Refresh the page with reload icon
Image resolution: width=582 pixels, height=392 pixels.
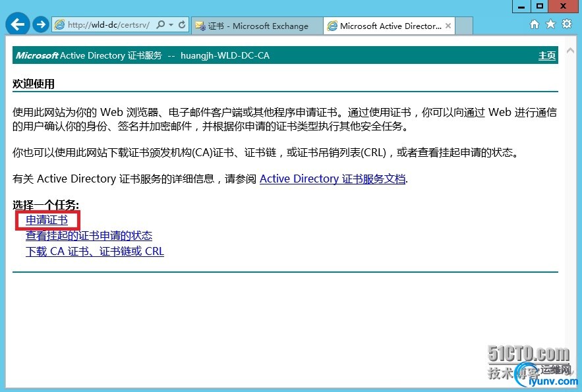182,25
